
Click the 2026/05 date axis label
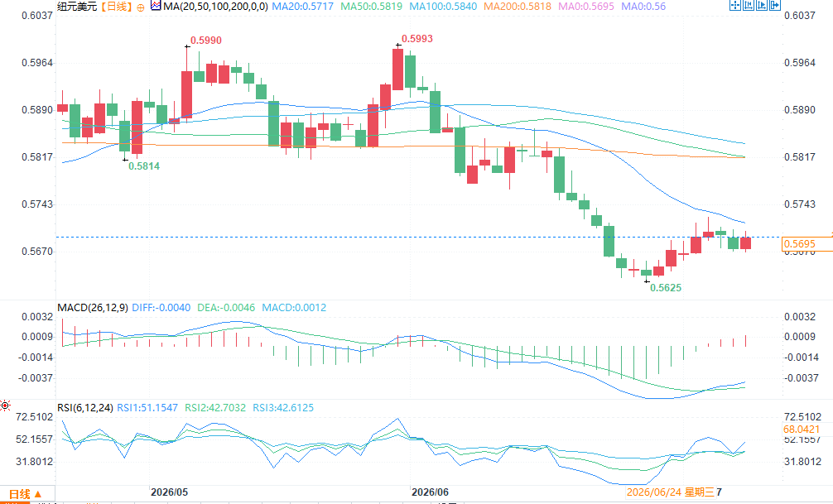click(169, 492)
